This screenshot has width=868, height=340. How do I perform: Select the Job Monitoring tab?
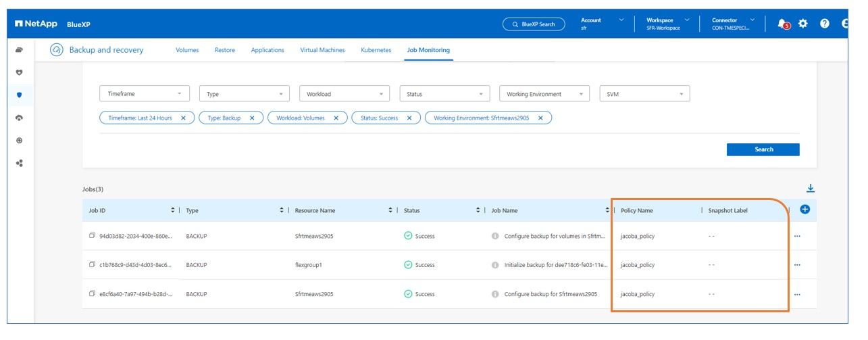pyautogui.click(x=428, y=50)
